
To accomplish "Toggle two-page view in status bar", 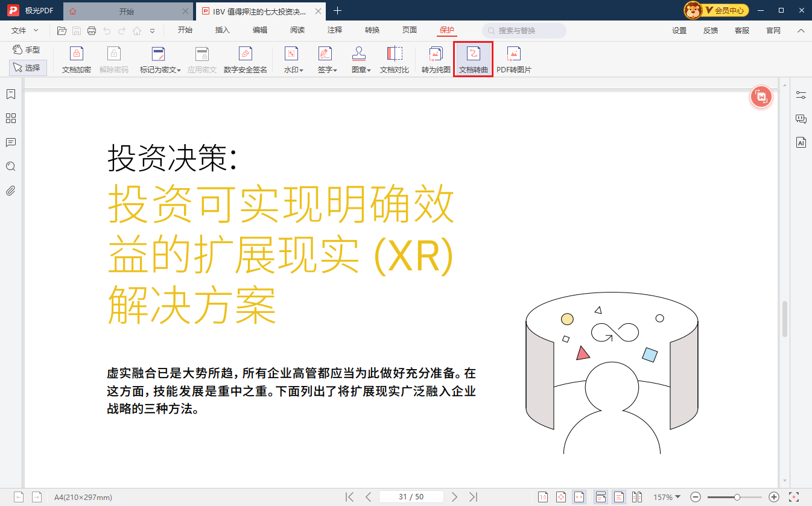I will pyautogui.click(x=637, y=497).
